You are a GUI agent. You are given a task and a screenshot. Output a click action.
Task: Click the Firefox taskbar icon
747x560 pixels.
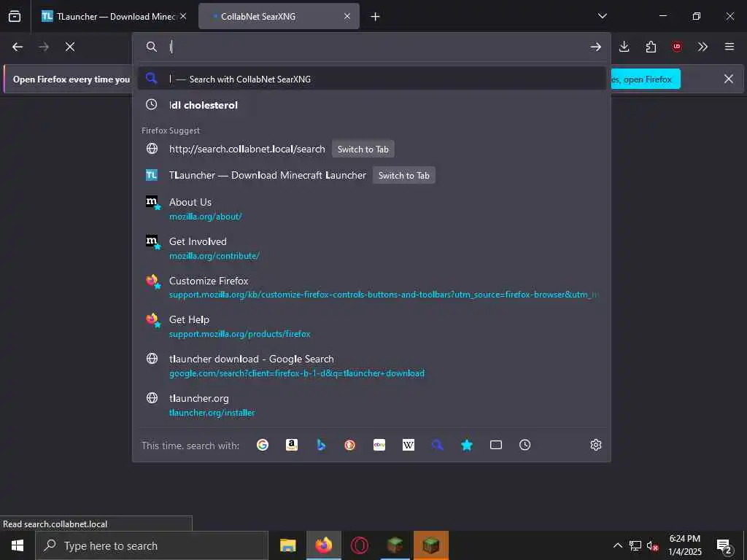click(323, 545)
